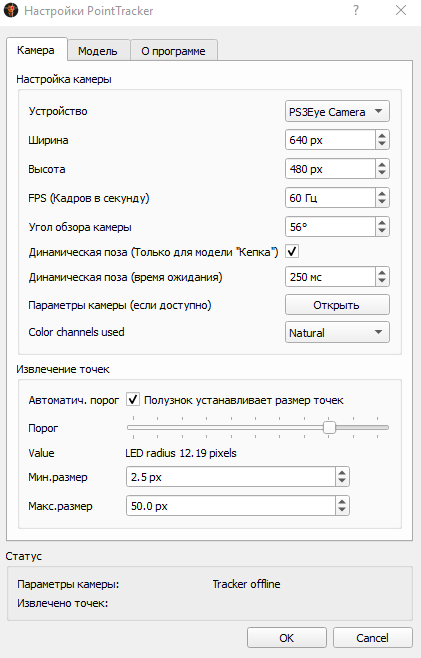Open the Устройство PS3Eye Camera dropdown
The image size is (421, 658).
point(337,112)
